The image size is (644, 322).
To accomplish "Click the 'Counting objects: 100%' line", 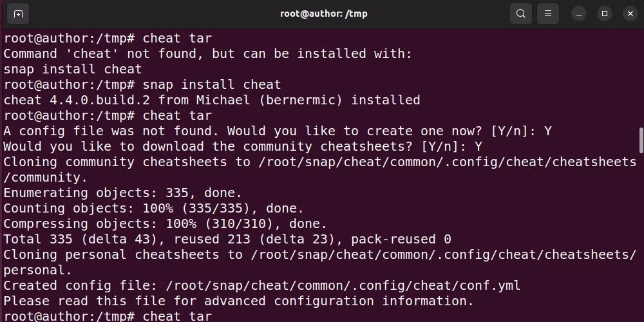I will (x=154, y=208).
